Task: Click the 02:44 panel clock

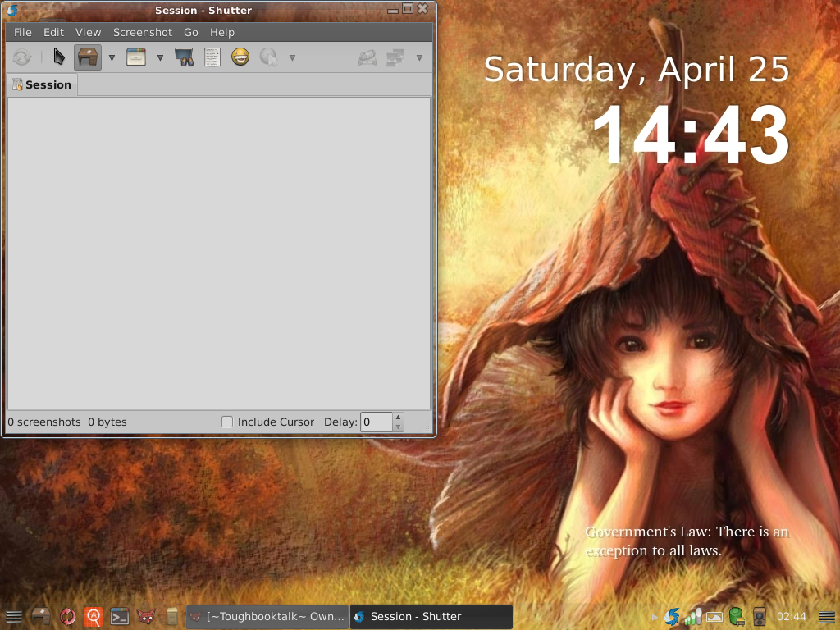Action: 792,617
